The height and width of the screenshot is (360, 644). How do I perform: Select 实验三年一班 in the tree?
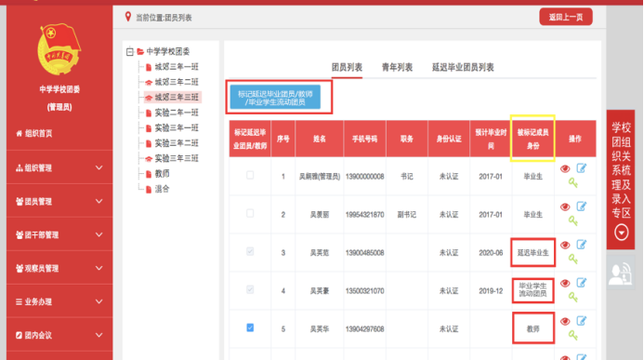pos(177,127)
